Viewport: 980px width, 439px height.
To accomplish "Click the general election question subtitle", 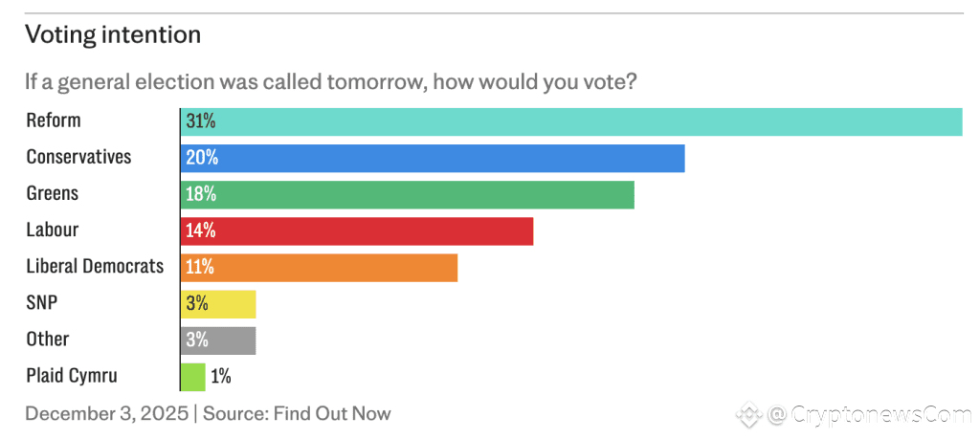I will [x=330, y=82].
